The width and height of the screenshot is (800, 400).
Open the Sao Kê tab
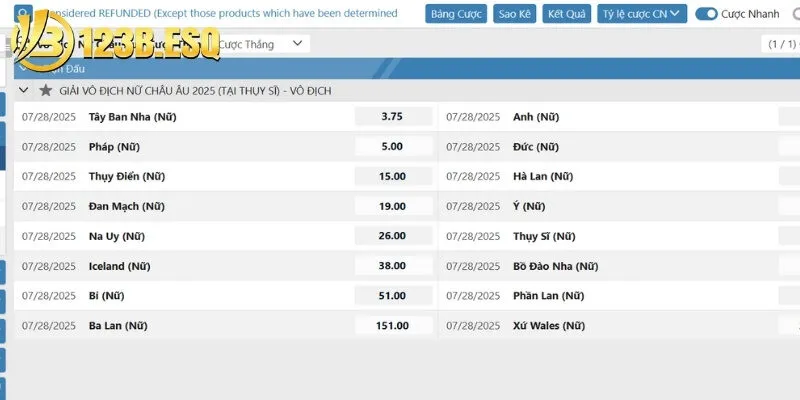(x=515, y=14)
